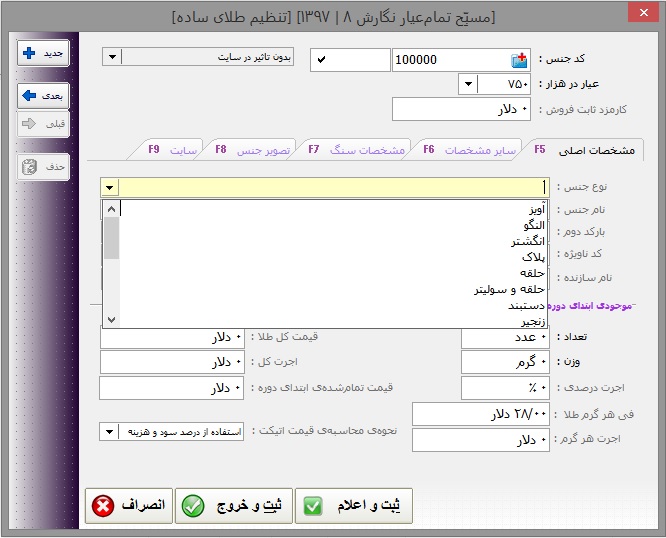The height and width of the screenshot is (538, 666).
Task: Click the add-code icon in کد جنس field
Action: [x=519, y=60]
